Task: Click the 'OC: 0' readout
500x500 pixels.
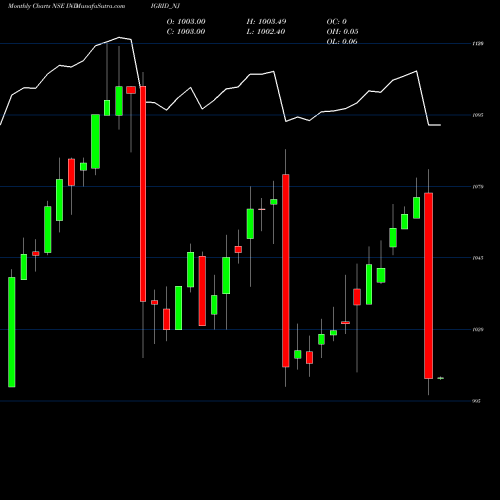Action: (337, 22)
